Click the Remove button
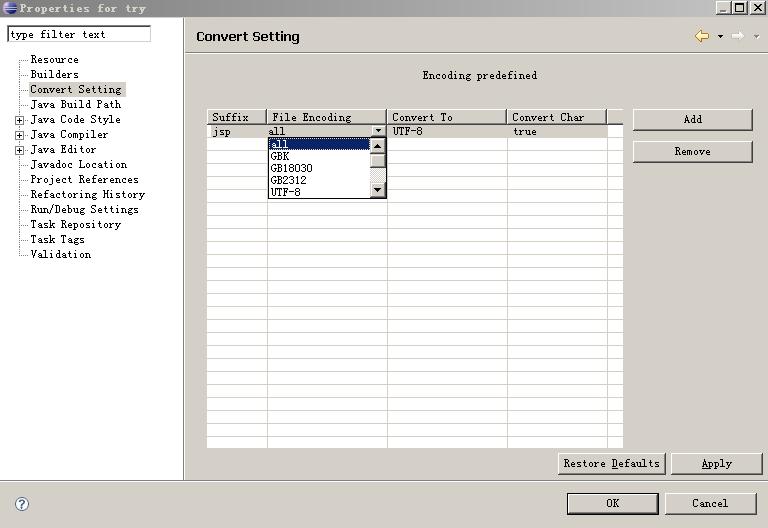Viewport: 768px width, 528px height. click(692, 152)
